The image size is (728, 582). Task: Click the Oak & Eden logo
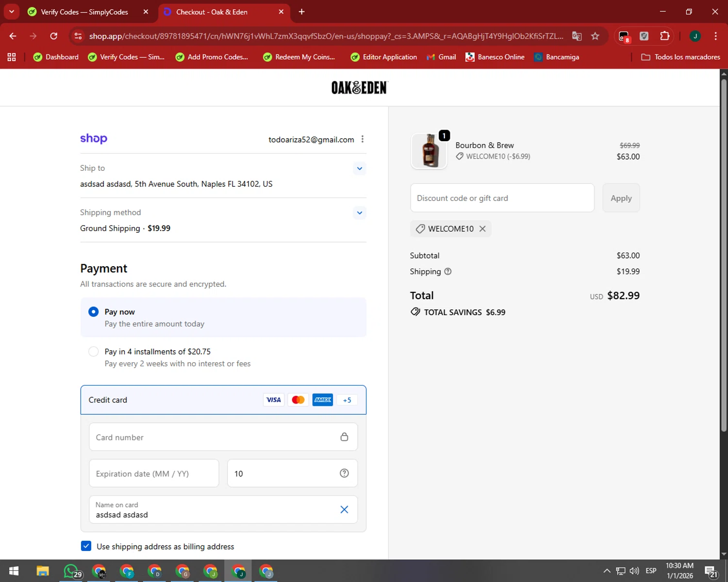point(360,88)
